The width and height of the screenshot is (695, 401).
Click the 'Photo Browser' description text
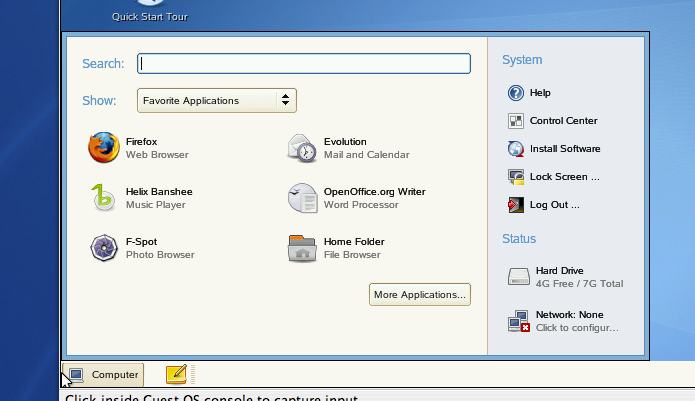(x=160, y=255)
